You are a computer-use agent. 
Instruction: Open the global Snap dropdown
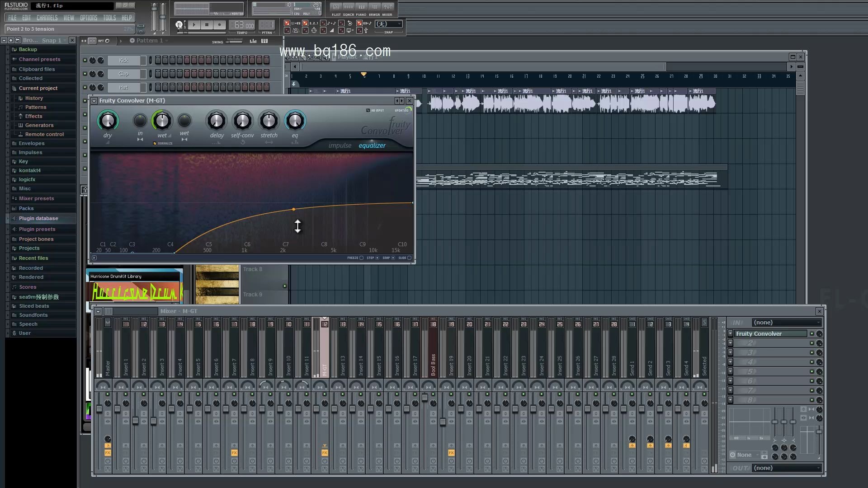click(x=388, y=24)
